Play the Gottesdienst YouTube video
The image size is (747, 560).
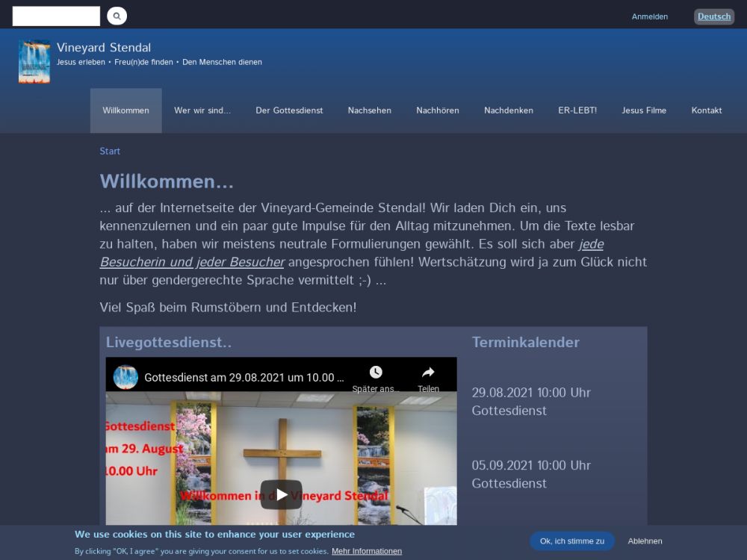tap(281, 494)
